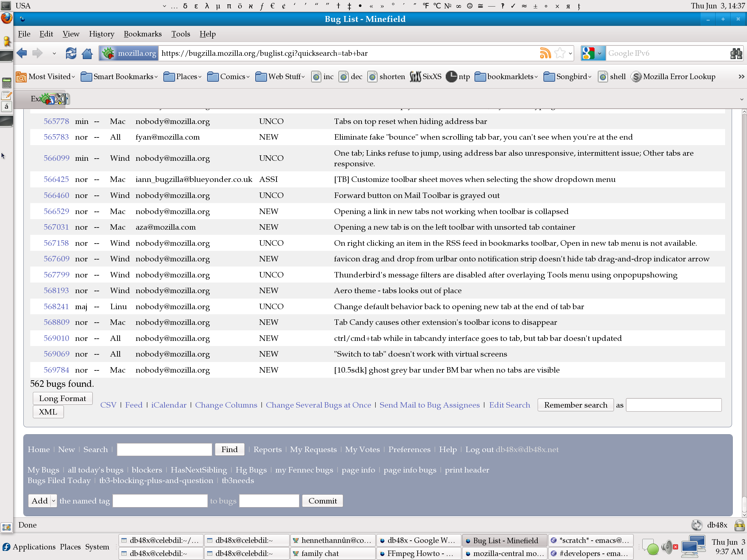Image resolution: width=747 pixels, height=560 pixels.
Task: Go to the Home page icon
Action: tap(87, 53)
